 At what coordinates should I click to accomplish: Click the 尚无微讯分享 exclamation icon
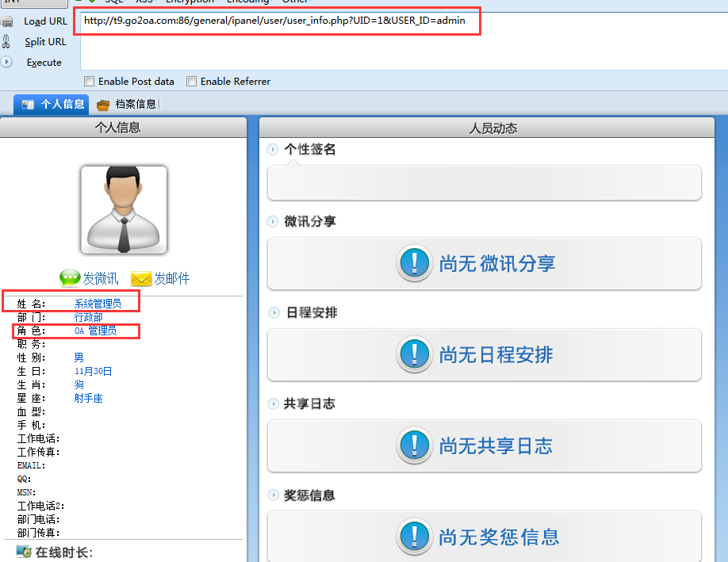(414, 263)
